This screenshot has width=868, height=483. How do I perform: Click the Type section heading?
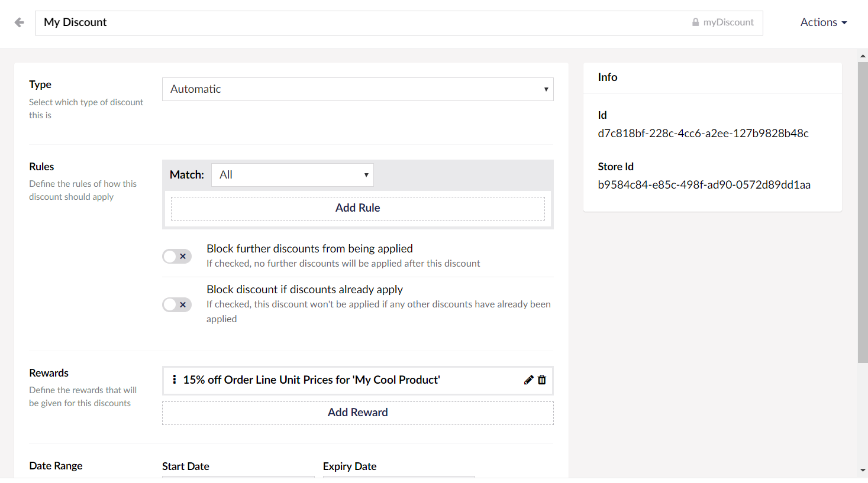[x=40, y=85]
